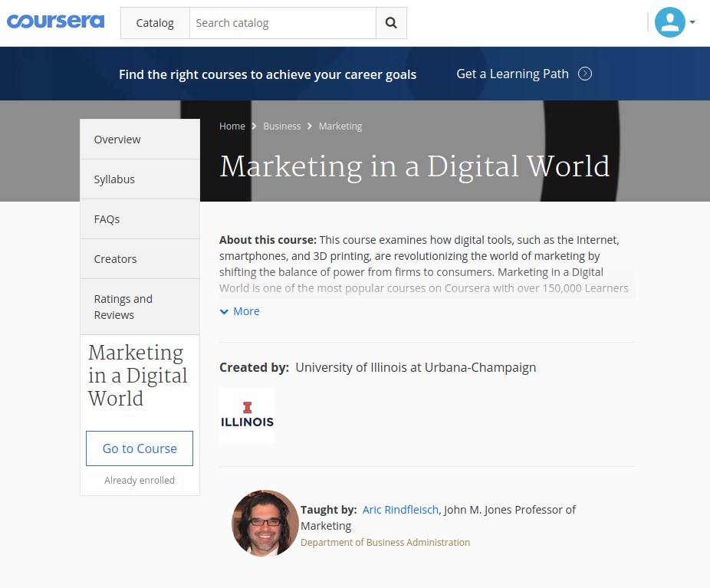
Task: Click the Already enrolled text
Action: point(140,480)
